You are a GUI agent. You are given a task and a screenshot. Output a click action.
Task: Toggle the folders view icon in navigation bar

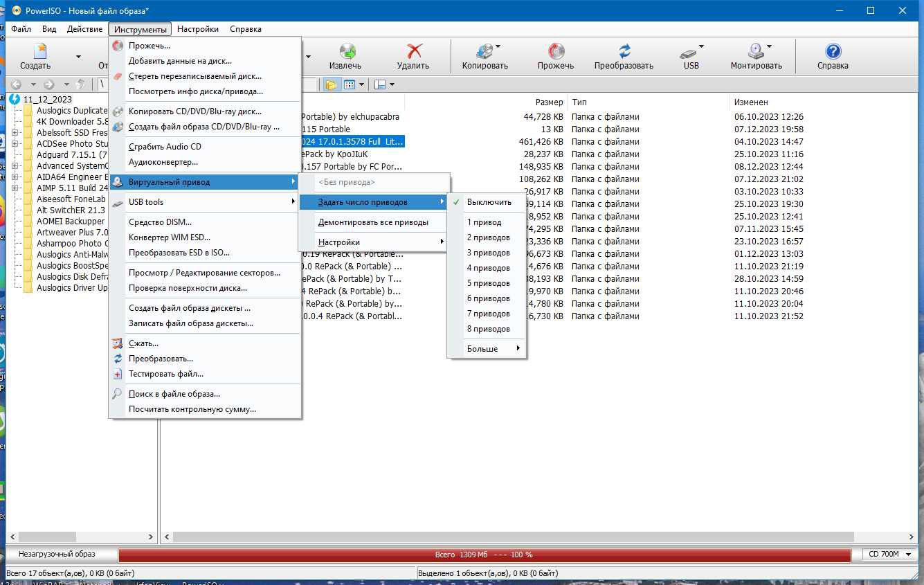pos(331,84)
